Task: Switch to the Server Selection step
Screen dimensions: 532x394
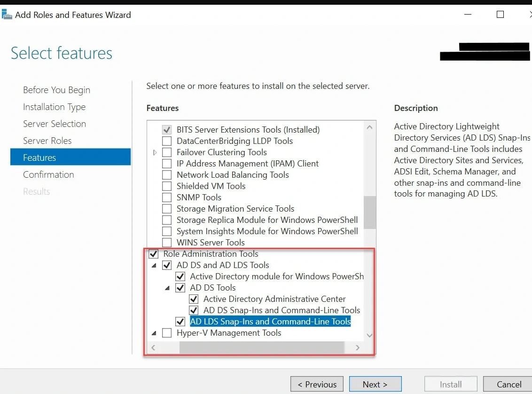Action: [x=55, y=124]
